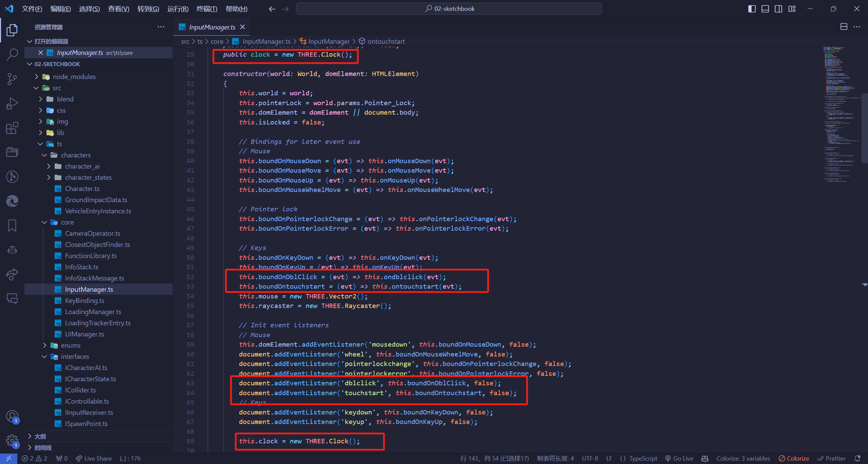Screen dimensions: 868x464
Task: Open the Edit menu
Action: tap(60, 9)
